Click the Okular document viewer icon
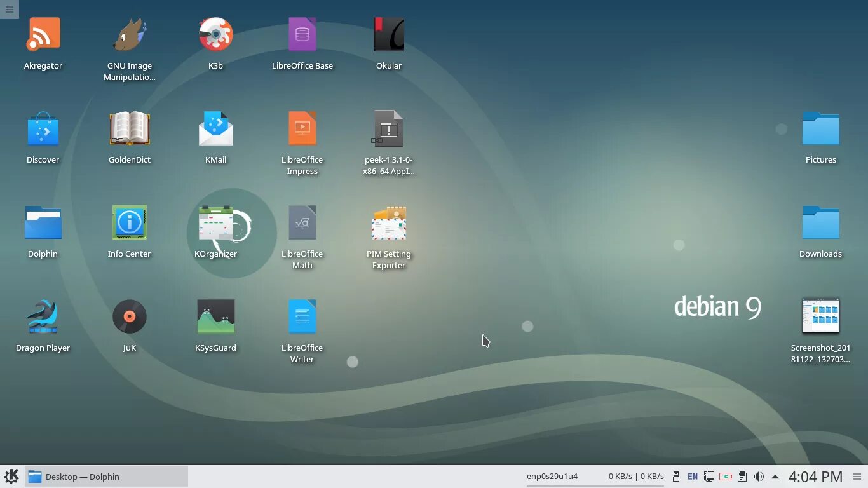868x488 pixels. click(x=389, y=35)
